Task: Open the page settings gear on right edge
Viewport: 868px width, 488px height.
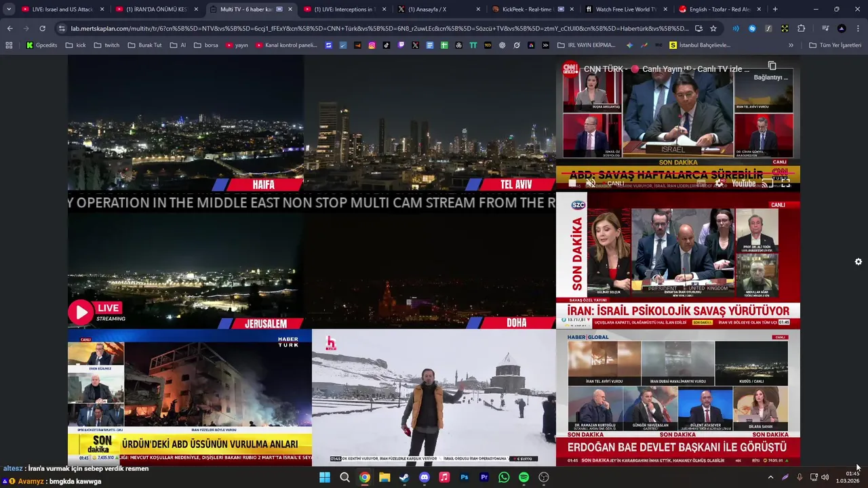Action: (x=858, y=262)
